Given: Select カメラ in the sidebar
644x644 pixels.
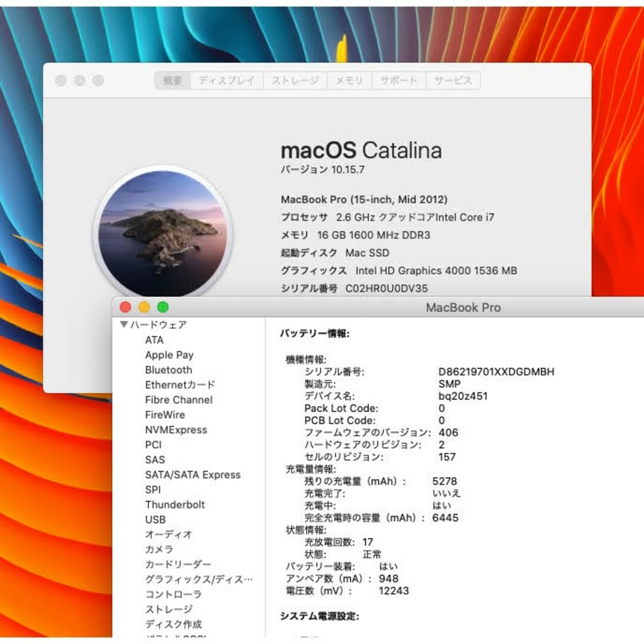Looking at the screenshot, I should 159,550.
